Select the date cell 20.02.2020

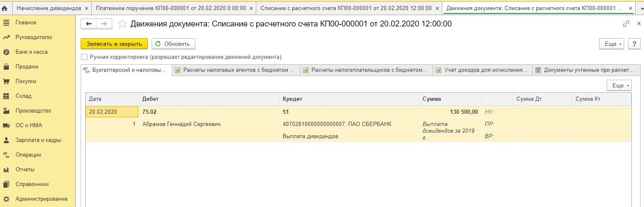[x=112, y=112]
